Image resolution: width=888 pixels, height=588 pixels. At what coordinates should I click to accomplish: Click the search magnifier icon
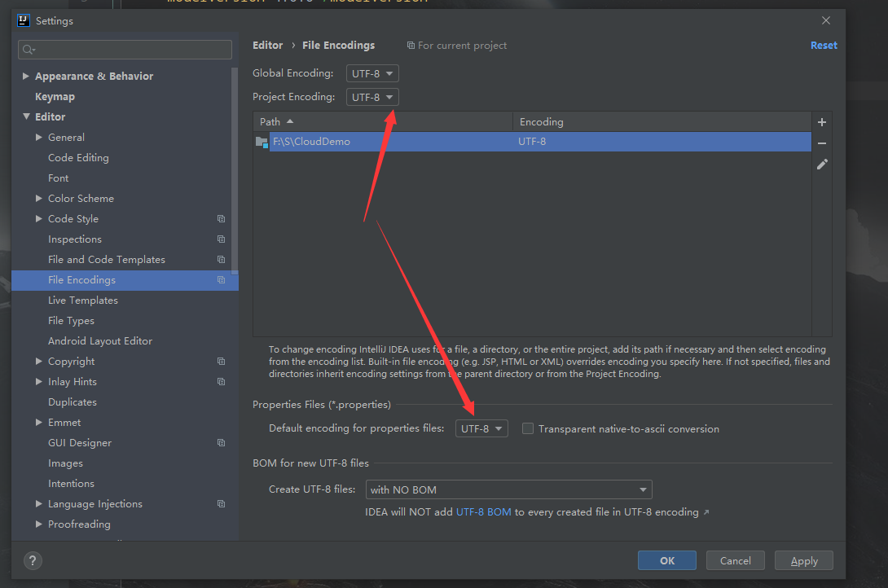[x=29, y=50]
